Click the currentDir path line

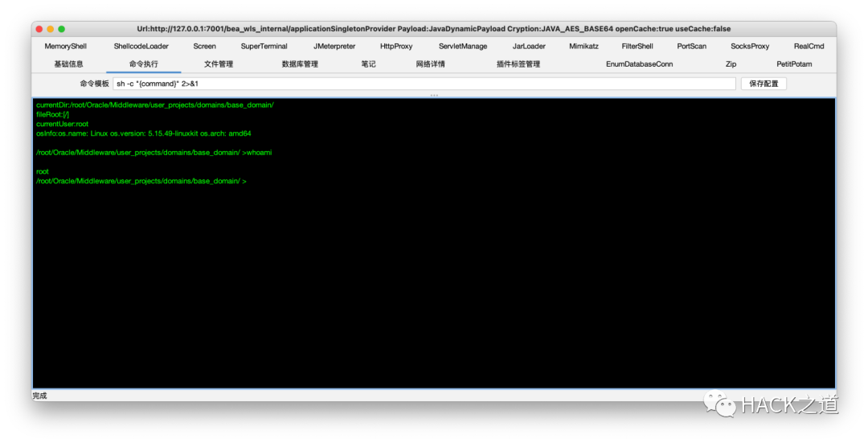[155, 105]
